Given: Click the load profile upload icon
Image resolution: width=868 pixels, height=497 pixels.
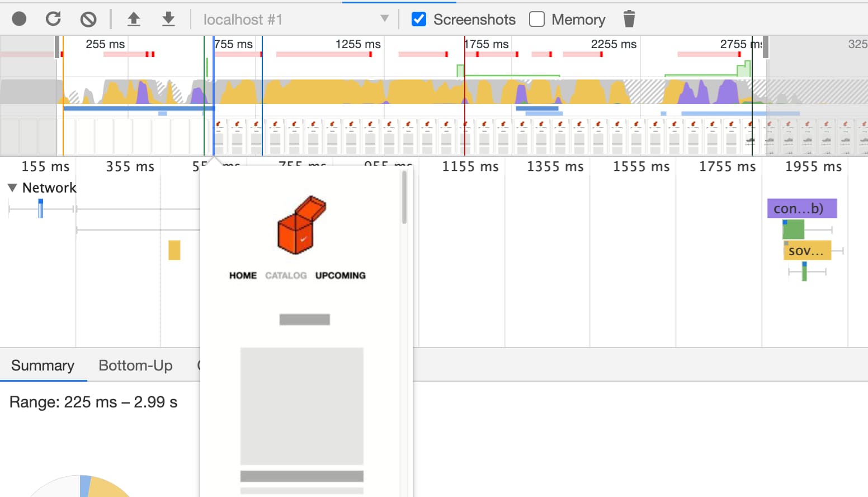Looking at the screenshot, I should (134, 20).
